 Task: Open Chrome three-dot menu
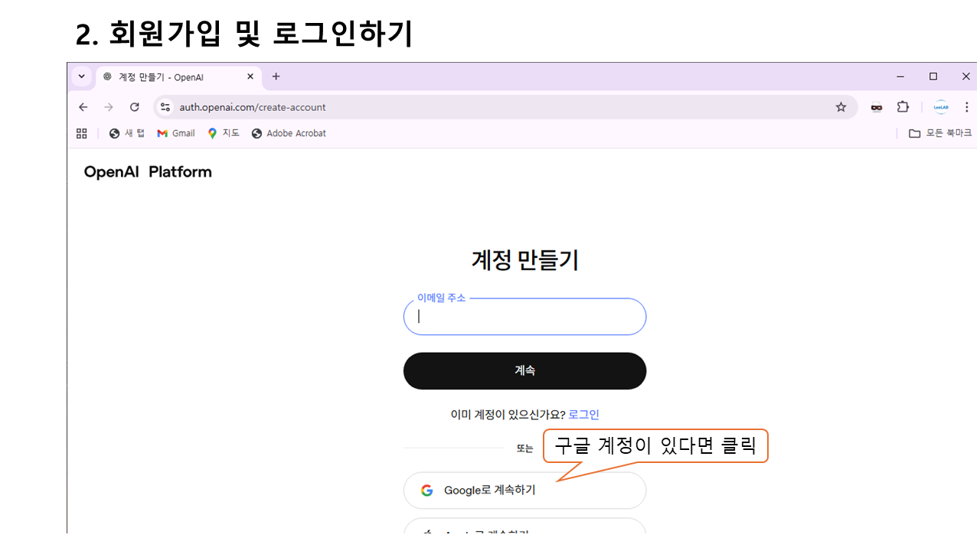[x=966, y=107]
